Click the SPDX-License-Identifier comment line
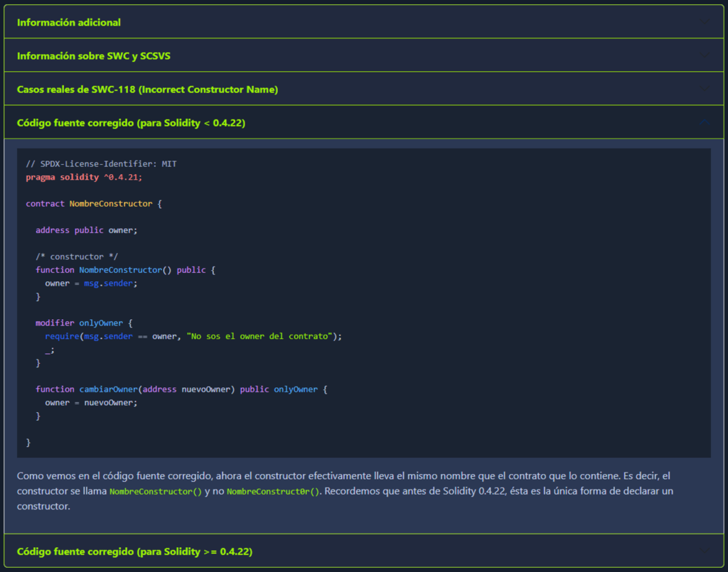This screenshot has width=728, height=572. (101, 163)
